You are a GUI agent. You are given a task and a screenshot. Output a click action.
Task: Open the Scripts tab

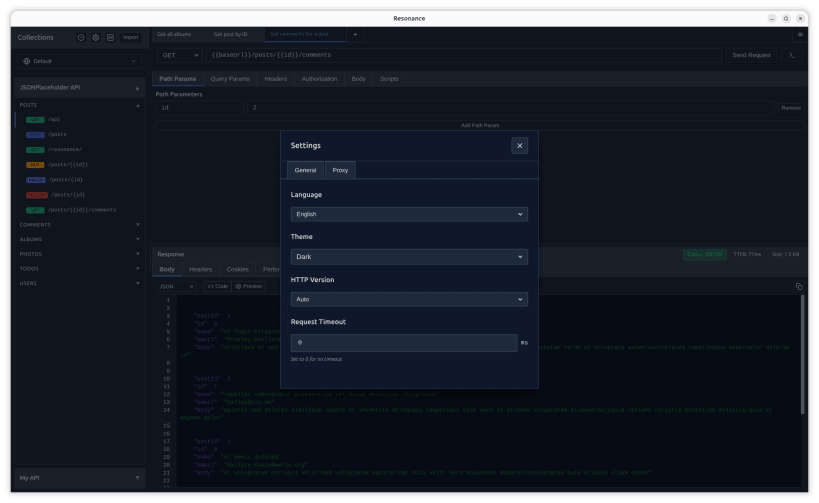[x=389, y=79]
